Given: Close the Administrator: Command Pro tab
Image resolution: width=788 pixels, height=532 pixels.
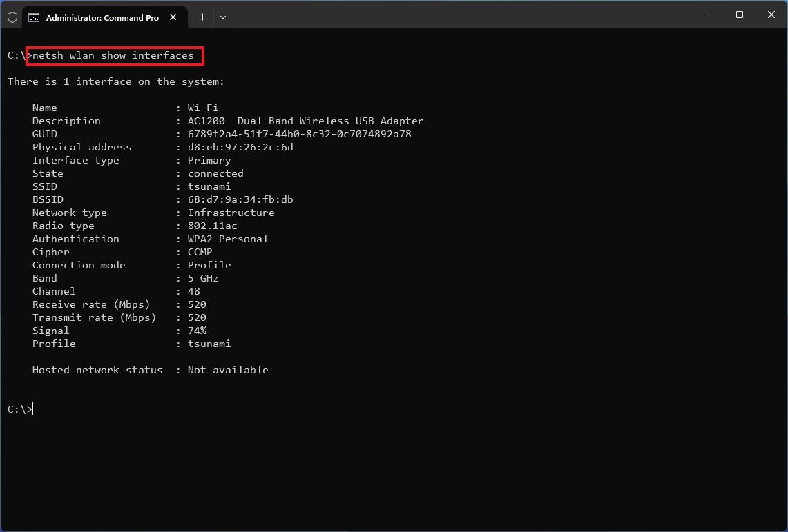Looking at the screenshot, I should click(173, 17).
